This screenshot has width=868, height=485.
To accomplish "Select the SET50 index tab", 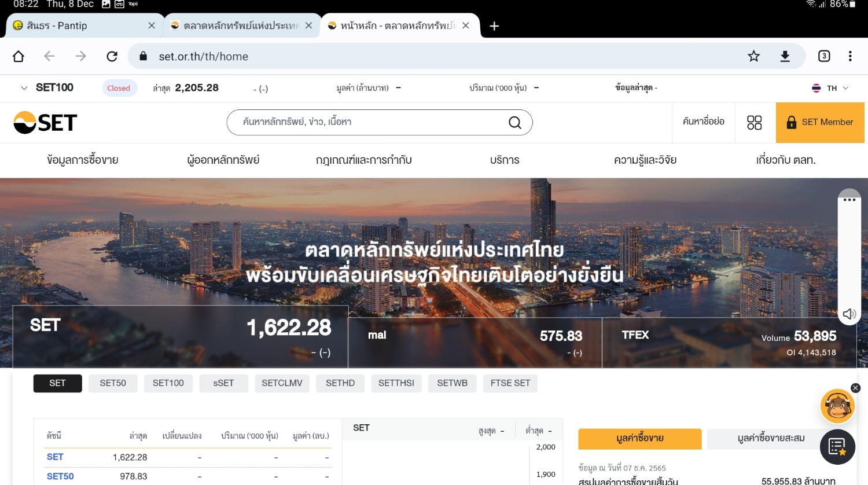I will [x=113, y=383].
